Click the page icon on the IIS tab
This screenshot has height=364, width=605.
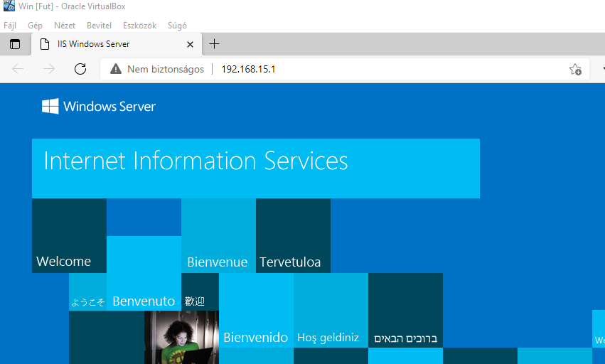(x=45, y=44)
